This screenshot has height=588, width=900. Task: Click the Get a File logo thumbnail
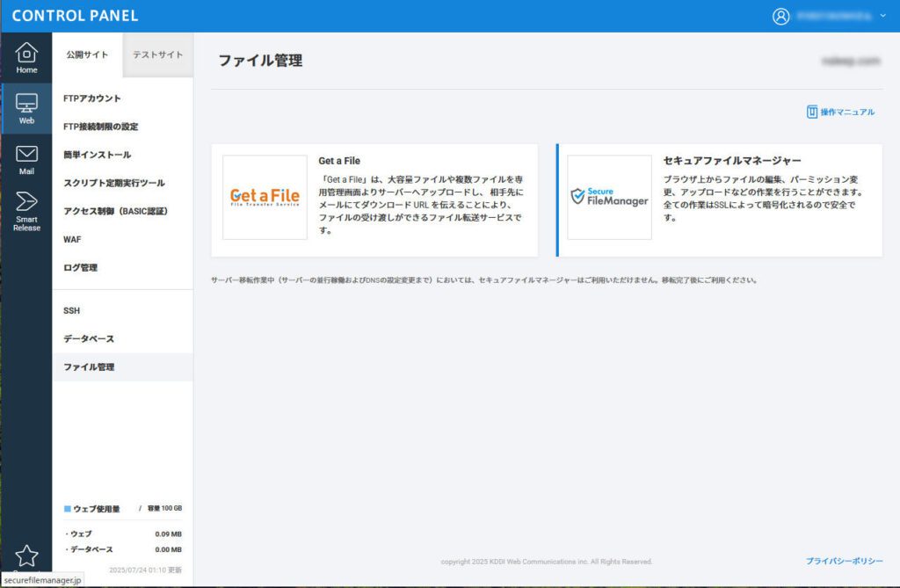pyautogui.click(x=265, y=197)
